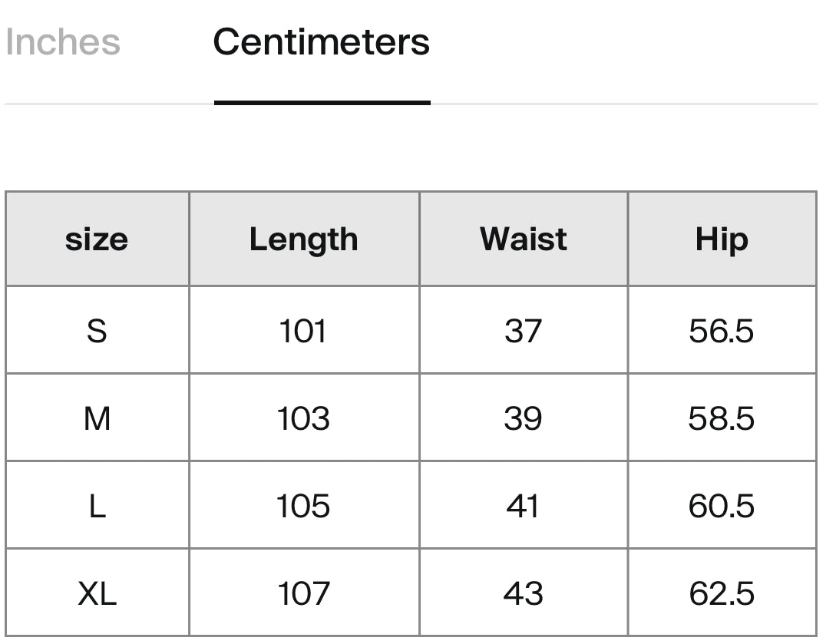The width and height of the screenshot is (826, 644).
Task: Click the Hip value 56.5
Action: pyautogui.click(x=721, y=331)
